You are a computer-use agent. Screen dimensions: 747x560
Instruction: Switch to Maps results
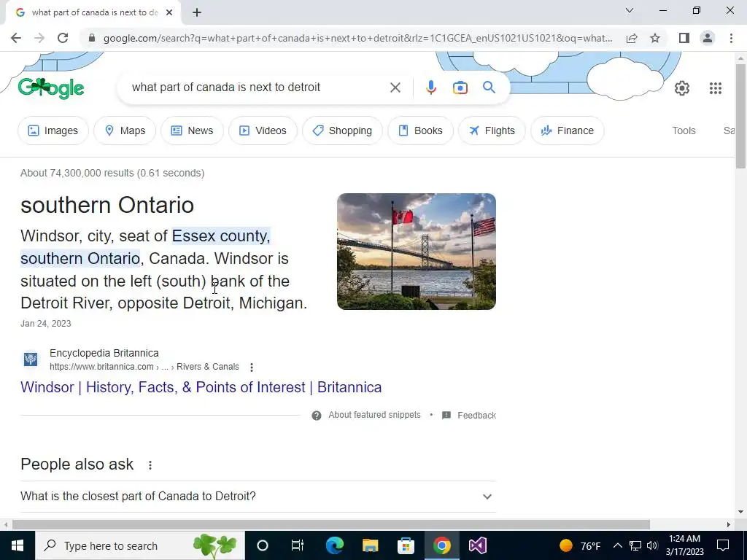[x=125, y=131]
